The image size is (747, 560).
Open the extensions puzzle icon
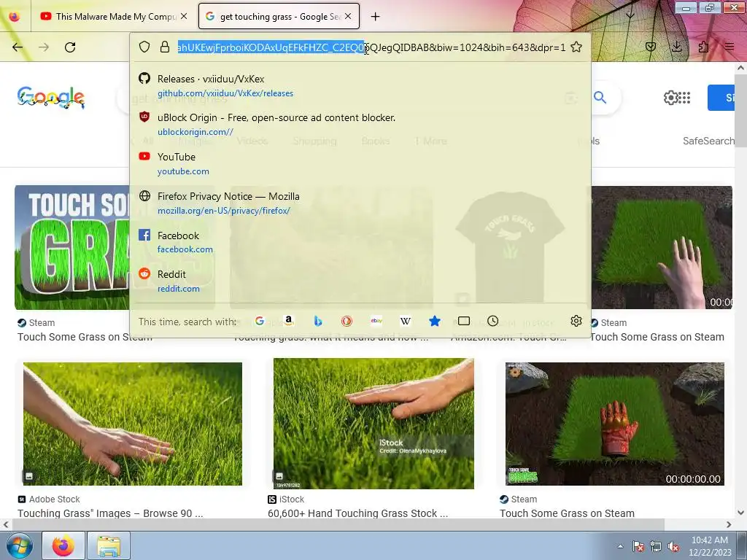[703, 47]
